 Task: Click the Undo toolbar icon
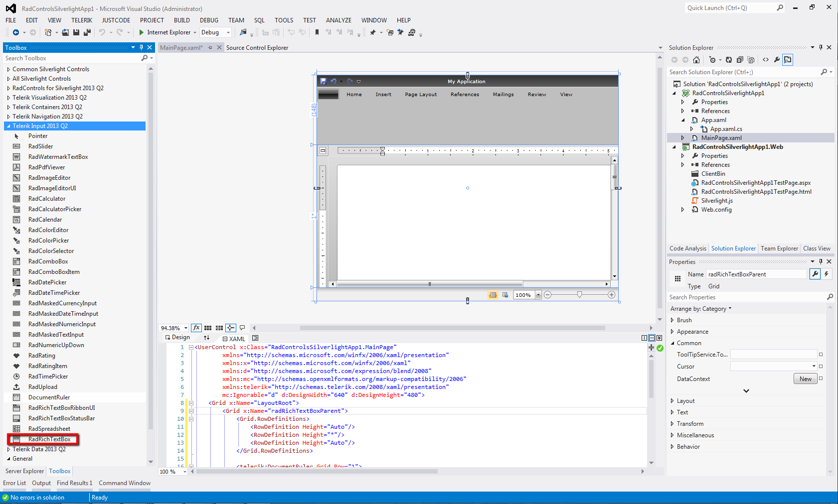pos(102,32)
